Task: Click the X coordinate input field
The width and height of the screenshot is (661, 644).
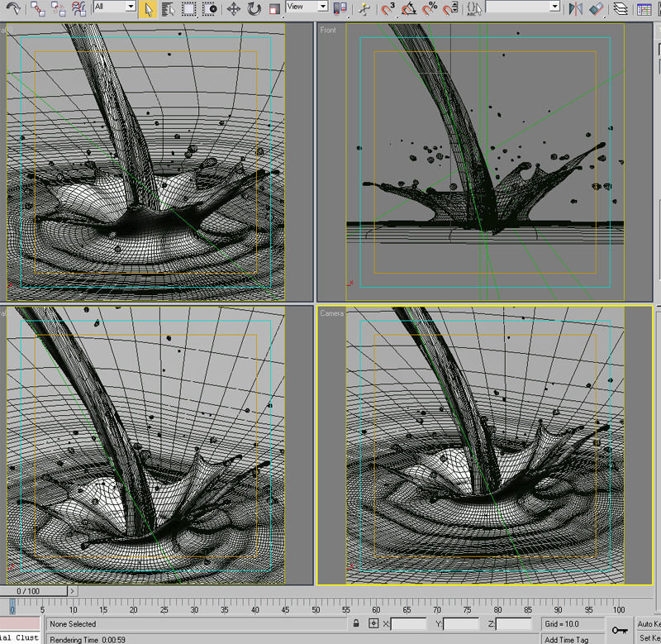Action: (408, 624)
